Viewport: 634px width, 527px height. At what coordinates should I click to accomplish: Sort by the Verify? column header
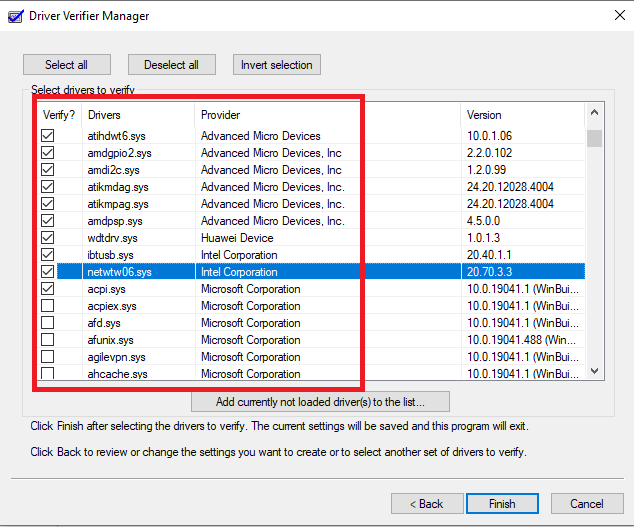[59, 115]
